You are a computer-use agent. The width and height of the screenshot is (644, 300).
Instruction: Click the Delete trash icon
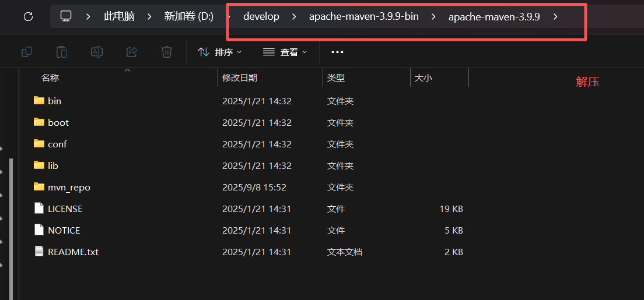pos(166,52)
